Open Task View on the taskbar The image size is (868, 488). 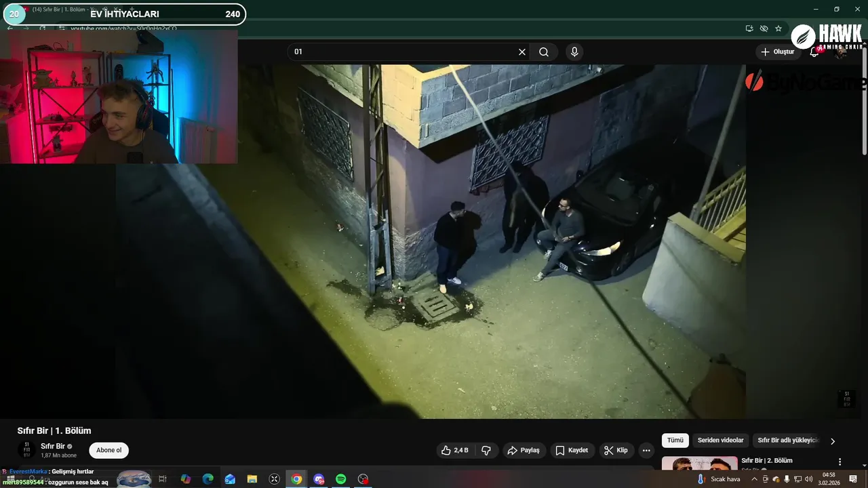click(x=163, y=479)
